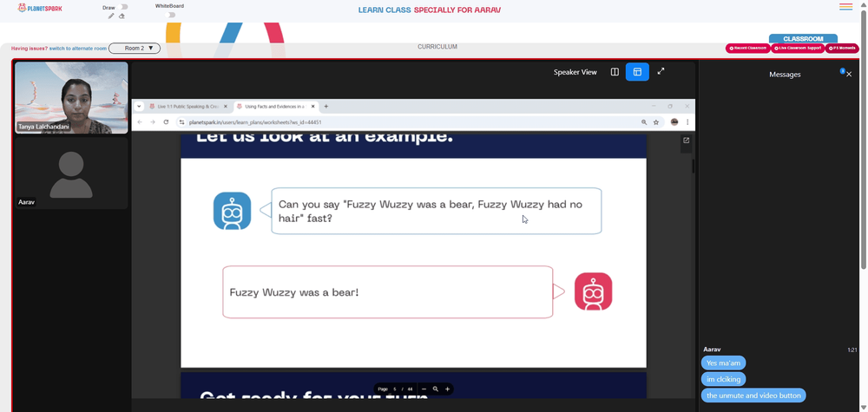
Task: Click the Speaker View label
Action: click(x=575, y=72)
